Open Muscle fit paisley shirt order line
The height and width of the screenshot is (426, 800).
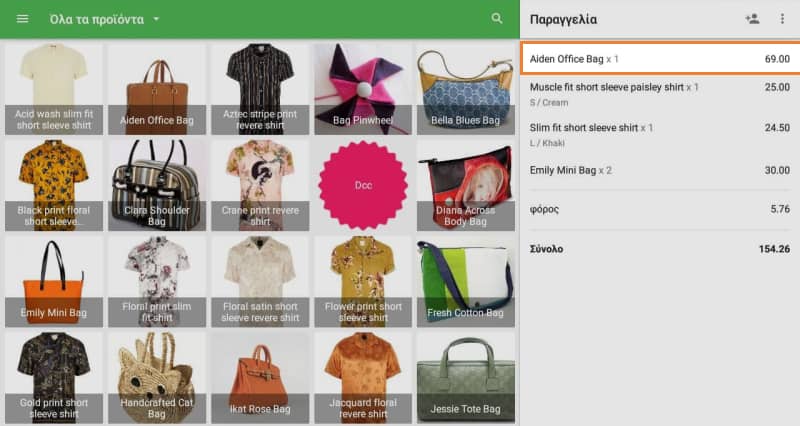tap(659, 94)
